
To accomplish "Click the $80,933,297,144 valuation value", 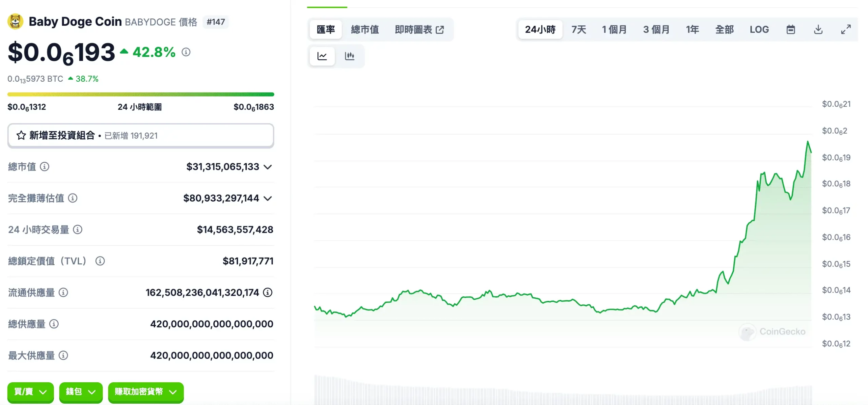I will point(221,198).
